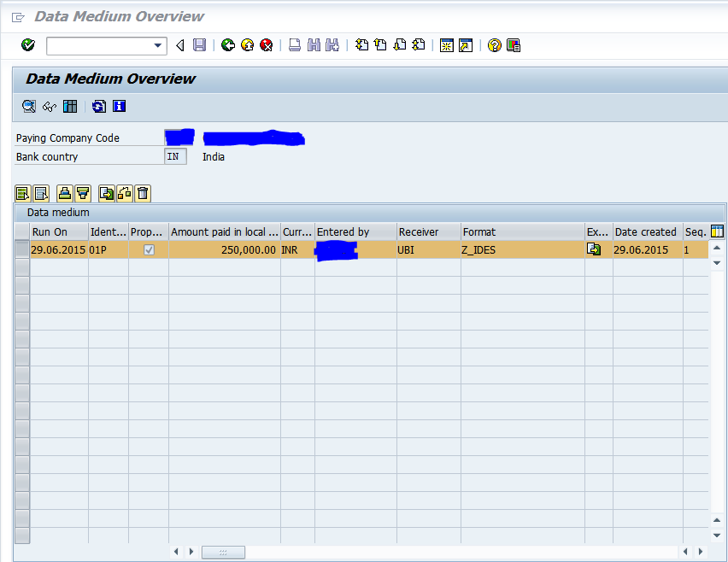Select the Data medium tab header
The width and height of the screenshot is (728, 562).
(x=59, y=212)
